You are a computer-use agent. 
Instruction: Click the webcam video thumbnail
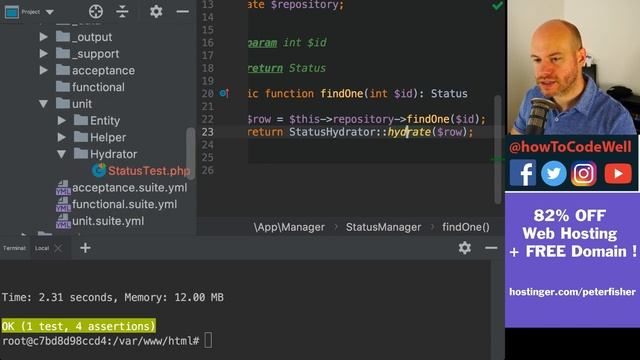(x=572, y=67)
